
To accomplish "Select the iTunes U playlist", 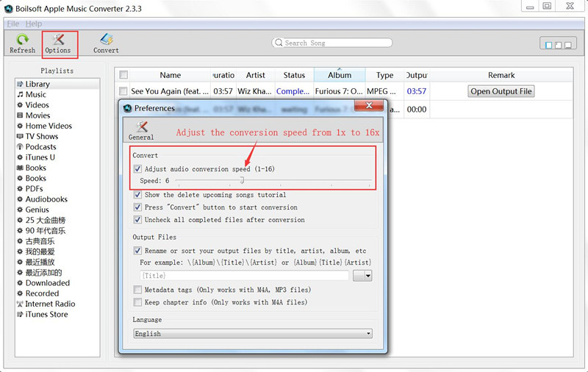I will coord(40,157).
